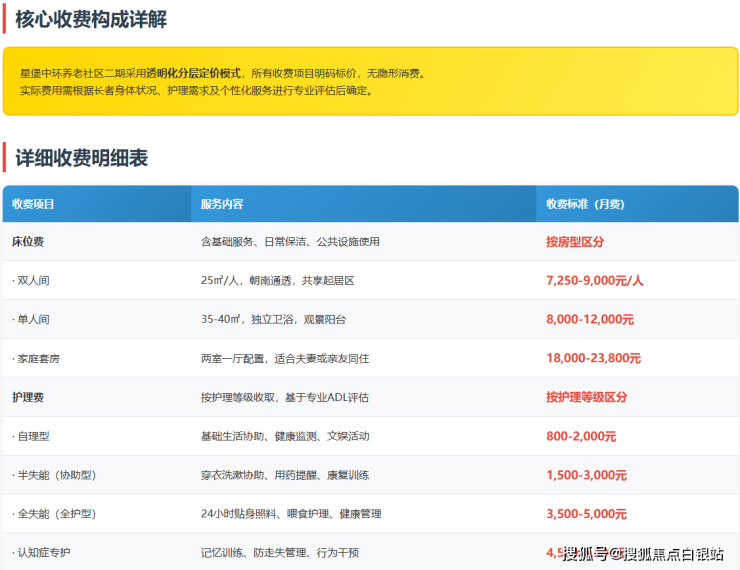The width and height of the screenshot is (740, 570).
Task: Click the 3,500-5,000元 price for 全失能
Action: 586,514
